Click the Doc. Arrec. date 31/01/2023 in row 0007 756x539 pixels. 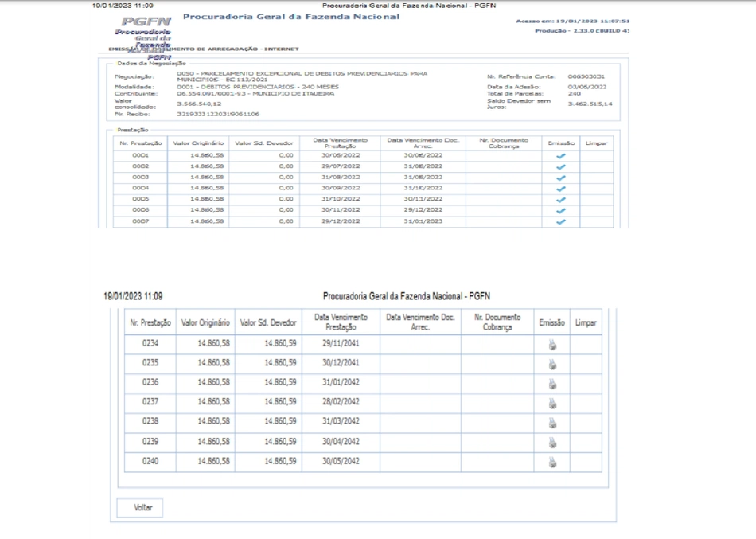[x=423, y=221]
